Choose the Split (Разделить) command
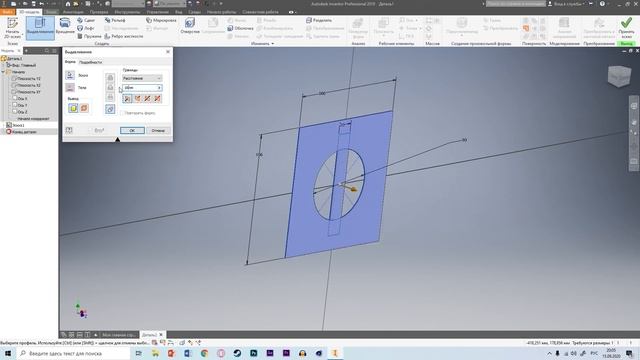The width and height of the screenshot is (640, 360). [x=319, y=20]
